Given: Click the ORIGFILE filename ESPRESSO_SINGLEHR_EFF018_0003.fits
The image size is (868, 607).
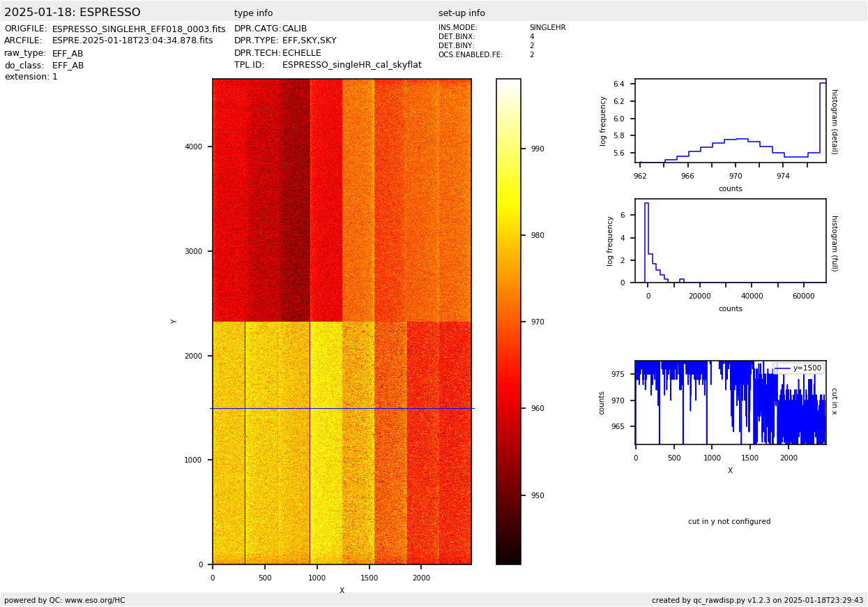Looking at the screenshot, I should coord(139,29).
